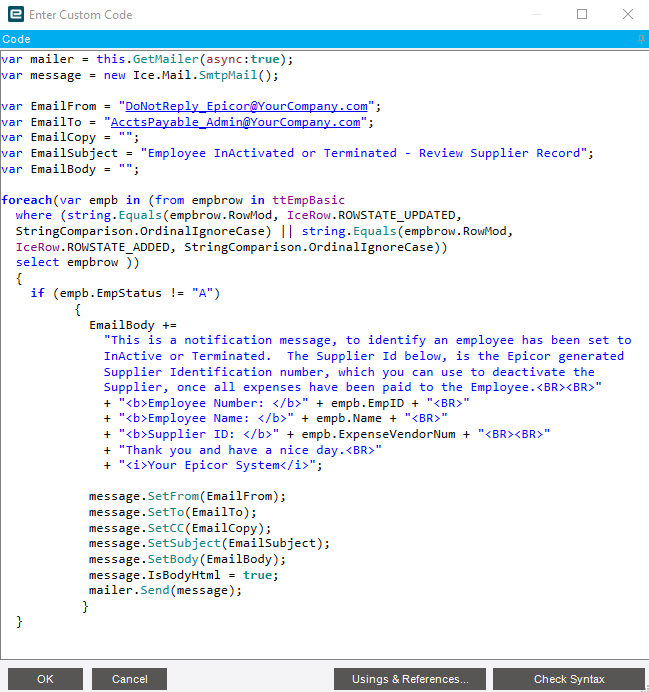
Task: Click 'Enter Custom Code' window title text
Action: [x=81, y=15]
